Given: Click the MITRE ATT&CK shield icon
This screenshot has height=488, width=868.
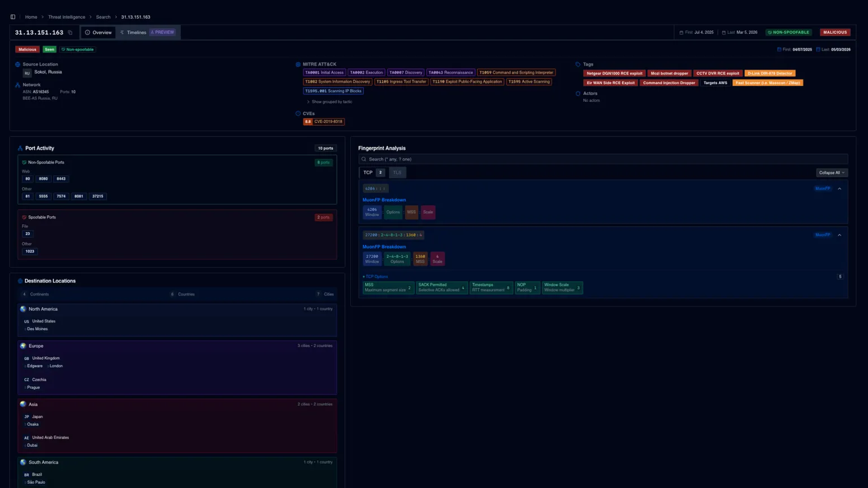Looking at the screenshot, I should pyautogui.click(x=299, y=64).
